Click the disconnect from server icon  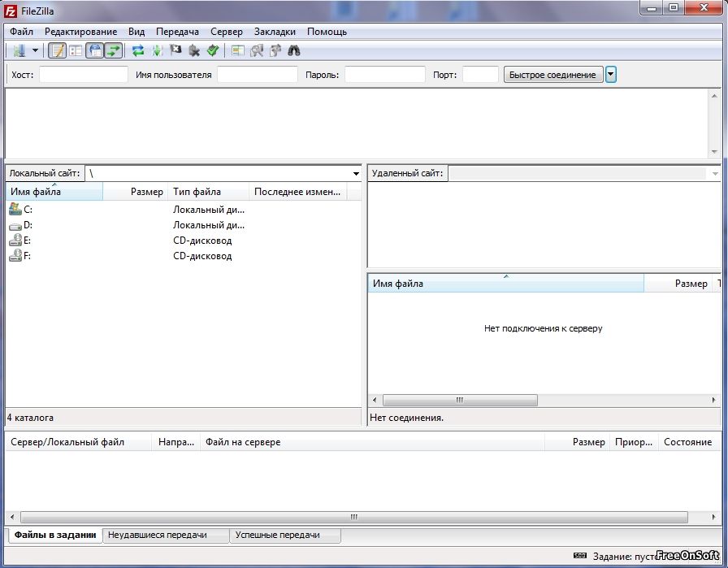[x=194, y=50]
